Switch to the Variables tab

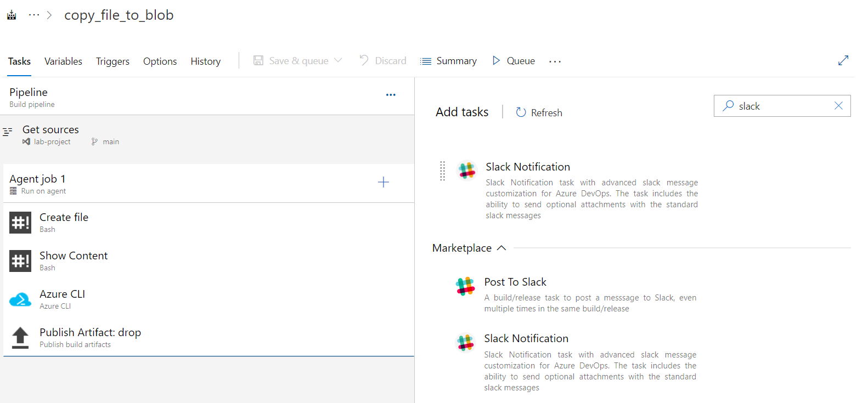(x=63, y=61)
